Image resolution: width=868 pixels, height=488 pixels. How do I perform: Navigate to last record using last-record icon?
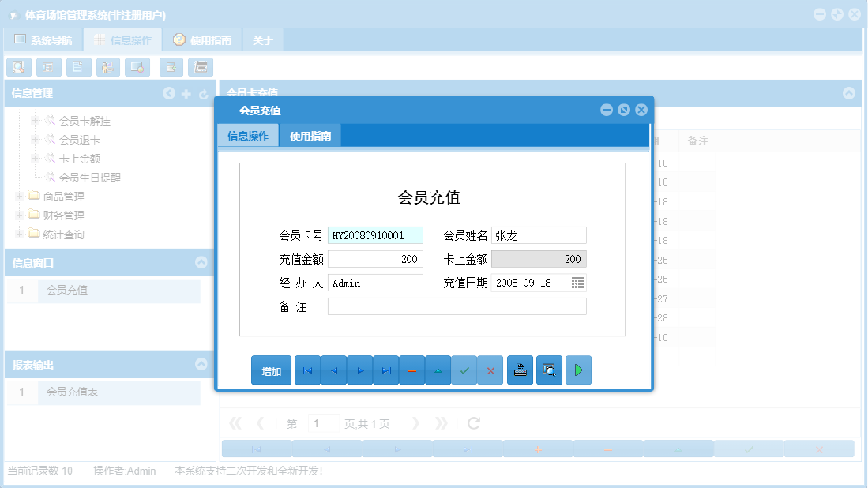(386, 370)
